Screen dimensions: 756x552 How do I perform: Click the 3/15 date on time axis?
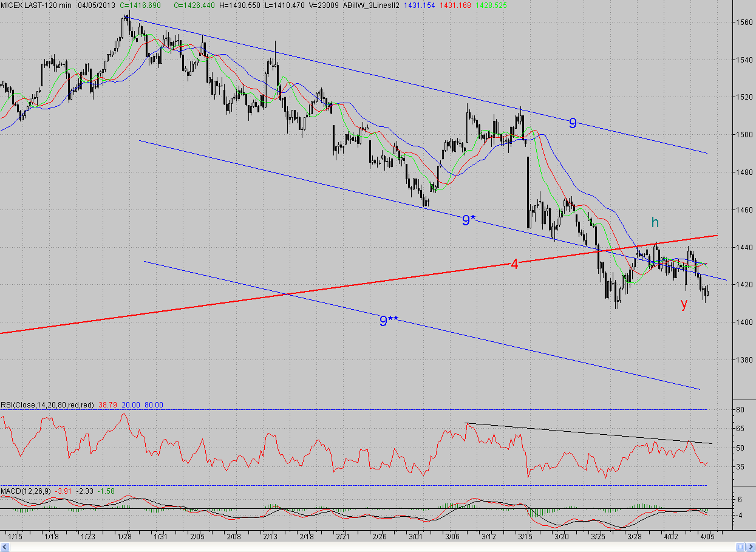click(526, 537)
